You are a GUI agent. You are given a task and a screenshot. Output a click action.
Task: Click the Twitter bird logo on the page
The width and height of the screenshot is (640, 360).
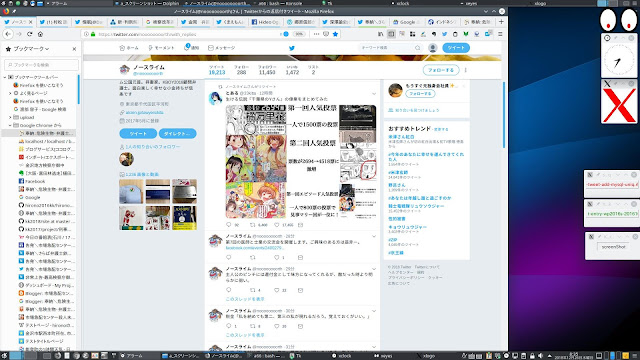pos(291,48)
